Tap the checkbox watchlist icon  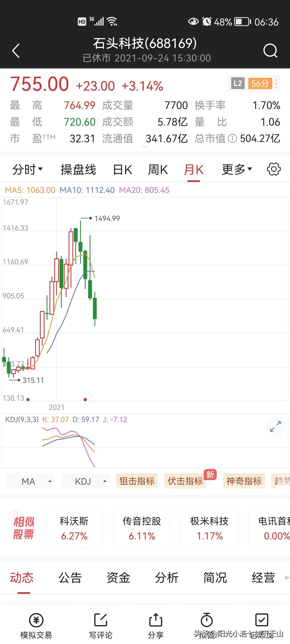pyautogui.click(x=262, y=620)
